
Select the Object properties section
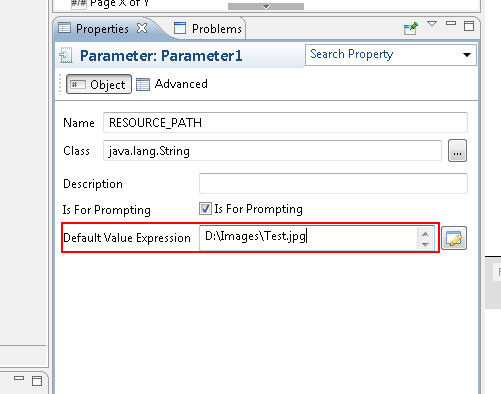point(99,84)
